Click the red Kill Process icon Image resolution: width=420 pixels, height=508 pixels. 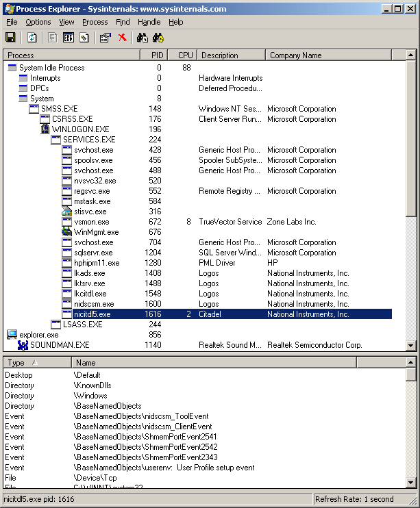[x=122, y=38]
